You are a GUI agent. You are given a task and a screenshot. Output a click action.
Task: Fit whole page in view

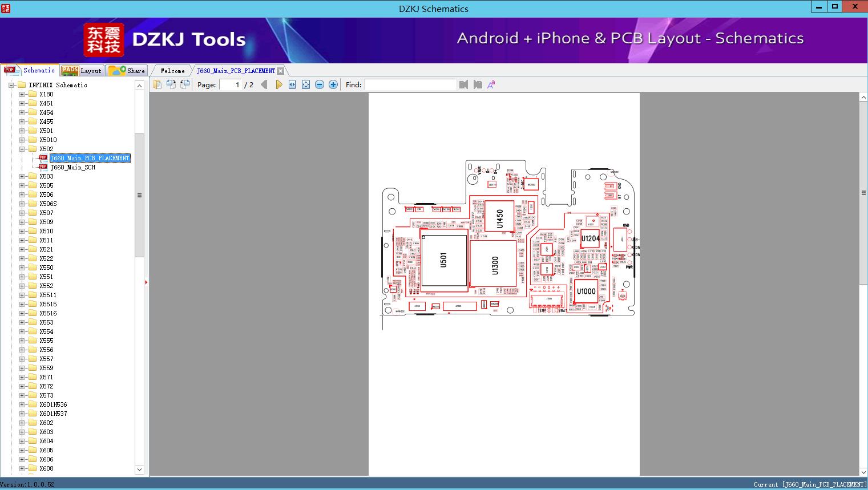(306, 84)
